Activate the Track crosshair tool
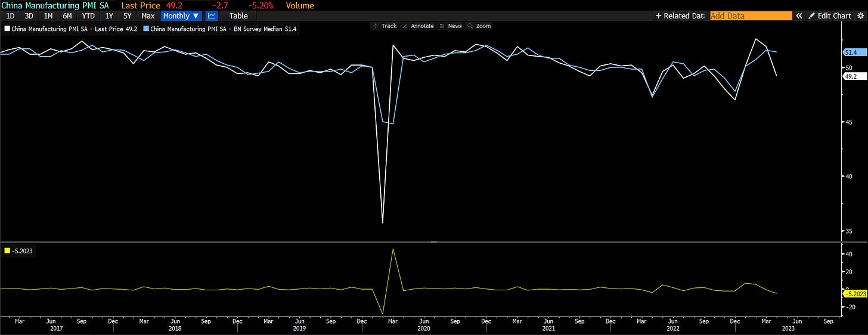Screen dimensions: 868x335 click(x=385, y=26)
